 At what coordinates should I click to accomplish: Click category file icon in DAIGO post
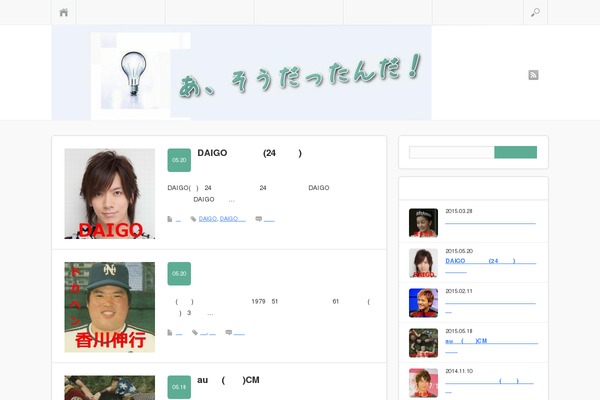pyautogui.click(x=170, y=219)
